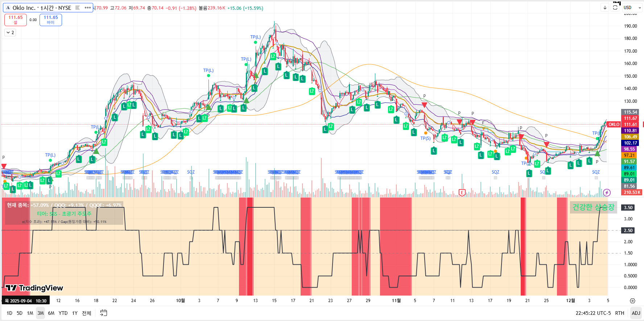Click the red 111.65 sell button

(16, 20)
